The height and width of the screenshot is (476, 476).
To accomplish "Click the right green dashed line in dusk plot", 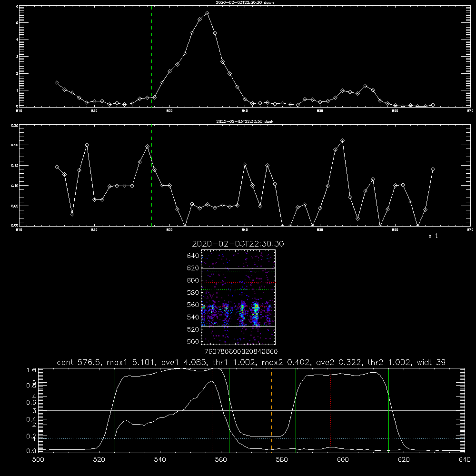I will (x=263, y=175).
